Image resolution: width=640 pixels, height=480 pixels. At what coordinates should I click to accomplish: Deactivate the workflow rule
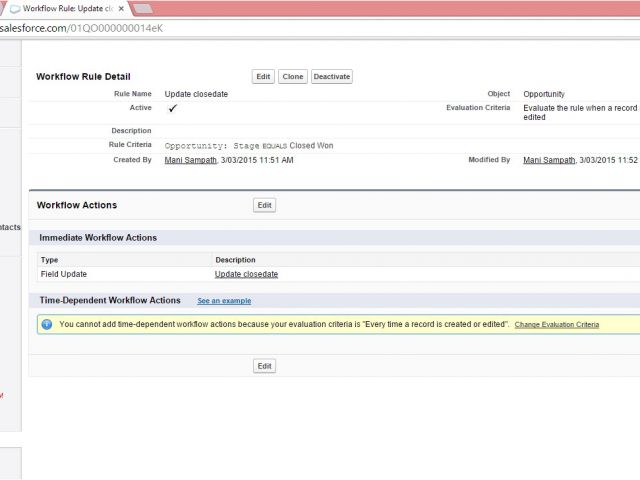[x=332, y=77]
